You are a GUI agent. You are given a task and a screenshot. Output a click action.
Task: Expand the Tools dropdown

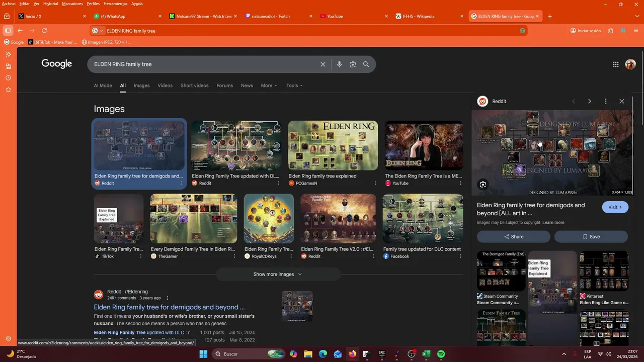[294, 85]
